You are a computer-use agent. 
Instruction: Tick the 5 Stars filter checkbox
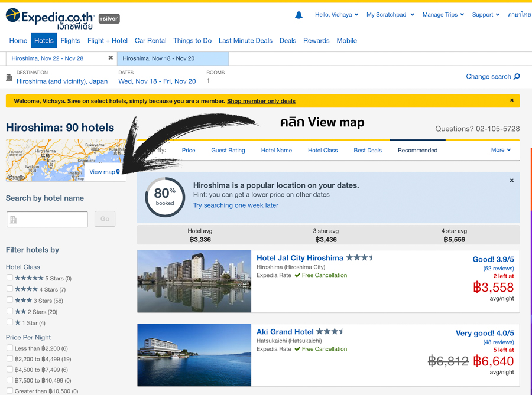(10, 278)
